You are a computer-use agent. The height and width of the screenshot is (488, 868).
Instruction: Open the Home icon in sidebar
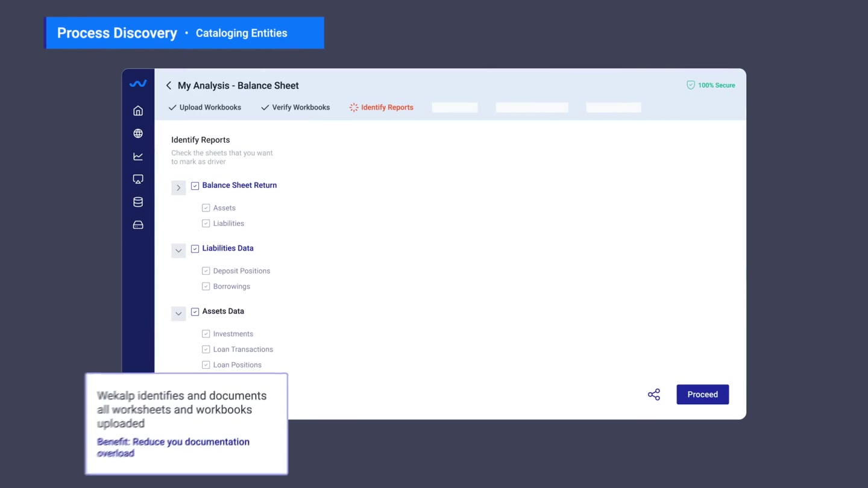[138, 111]
